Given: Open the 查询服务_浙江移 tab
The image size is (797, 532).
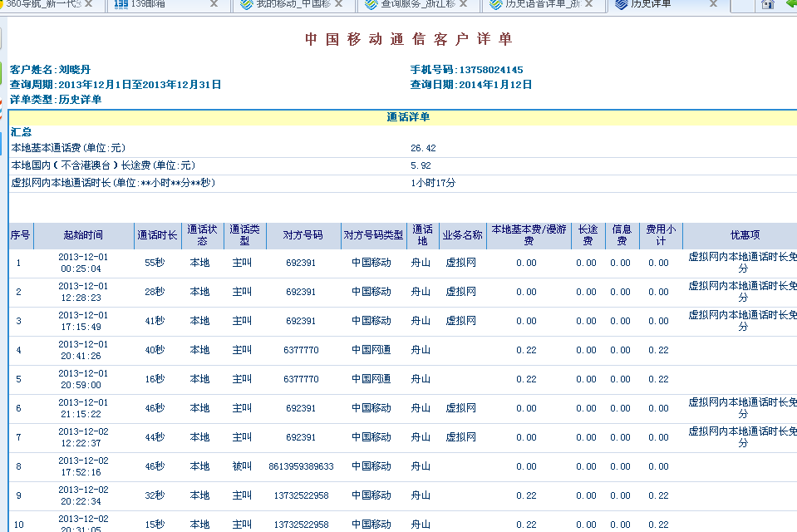Looking at the screenshot, I should (x=407, y=4).
